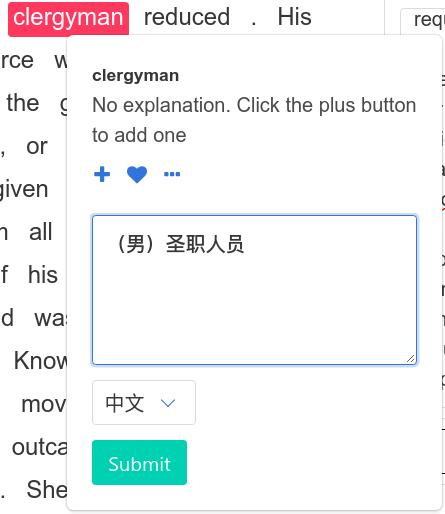Click inside the explanation text area

[254, 290]
